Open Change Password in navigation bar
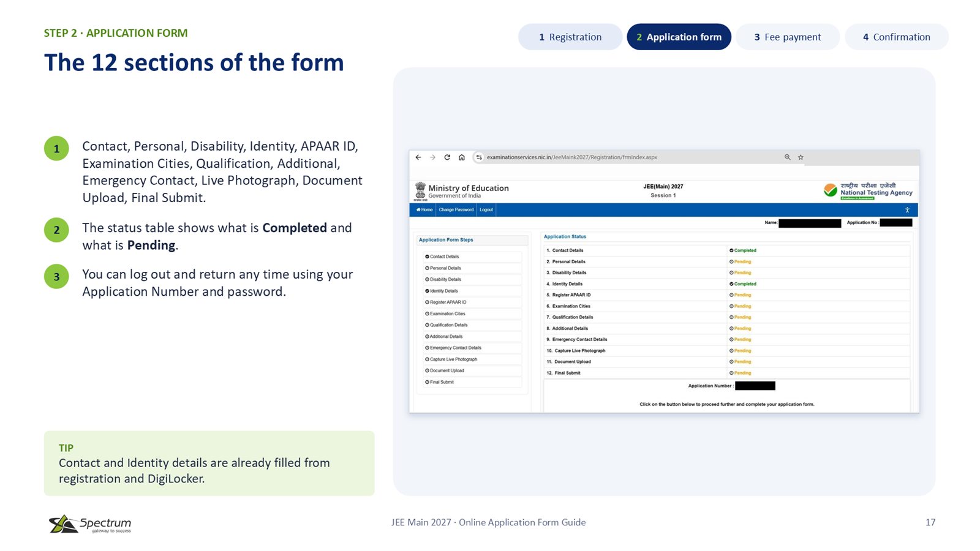This screenshot has width=980, height=551. tap(456, 210)
